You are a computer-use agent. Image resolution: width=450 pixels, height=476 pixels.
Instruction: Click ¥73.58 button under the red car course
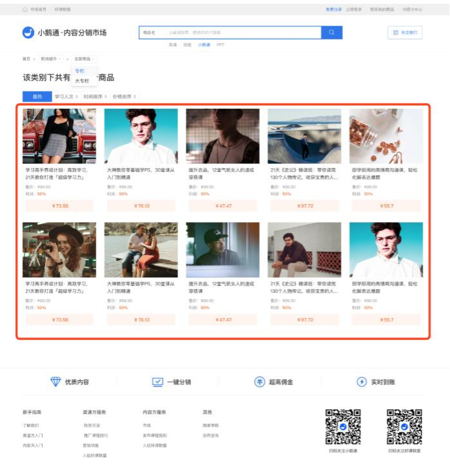click(x=59, y=206)
